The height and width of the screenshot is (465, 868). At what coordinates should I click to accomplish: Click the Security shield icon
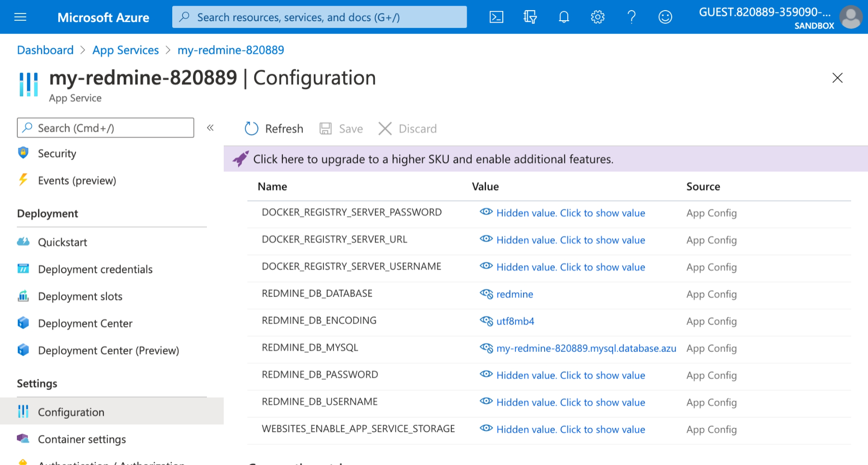coord(23,153)
